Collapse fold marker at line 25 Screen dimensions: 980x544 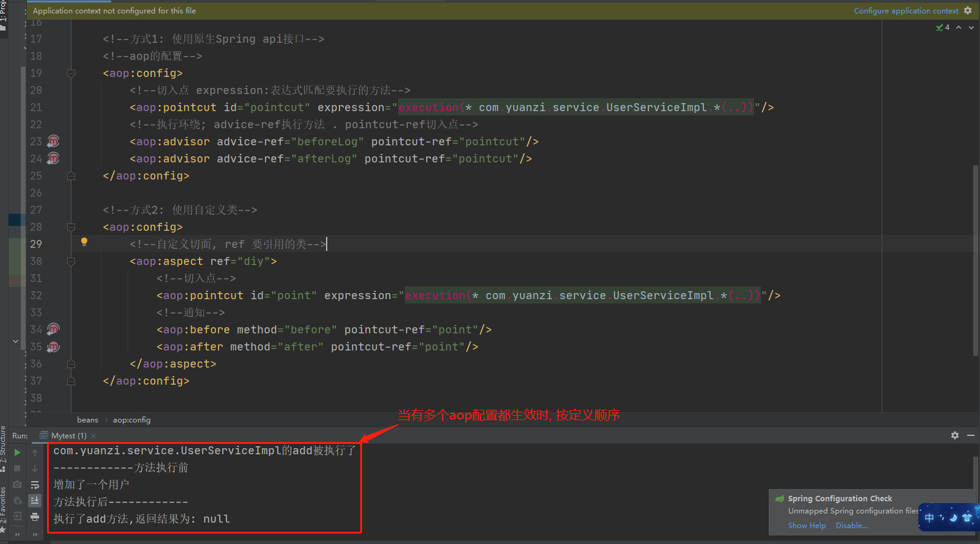(71, 176)
